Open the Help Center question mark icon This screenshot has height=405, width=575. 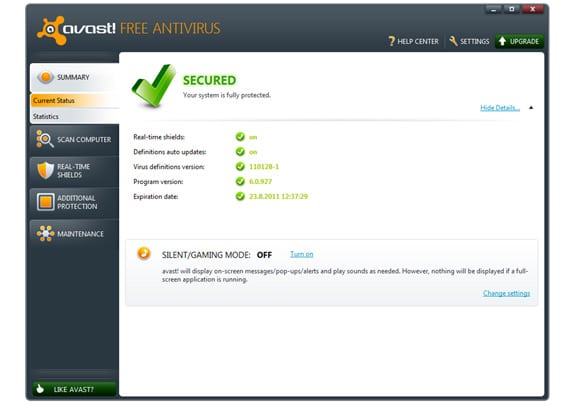point(391,41)
